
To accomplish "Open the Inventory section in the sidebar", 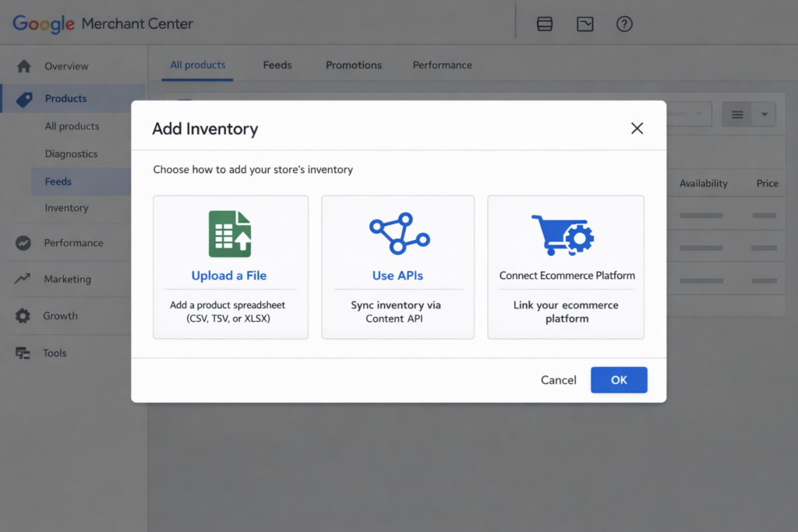I will (x=66, y=208).
